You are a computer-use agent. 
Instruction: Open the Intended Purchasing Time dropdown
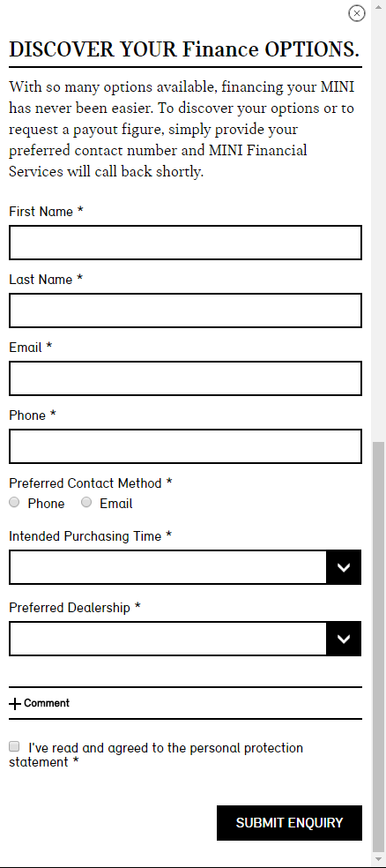(185, 567)
